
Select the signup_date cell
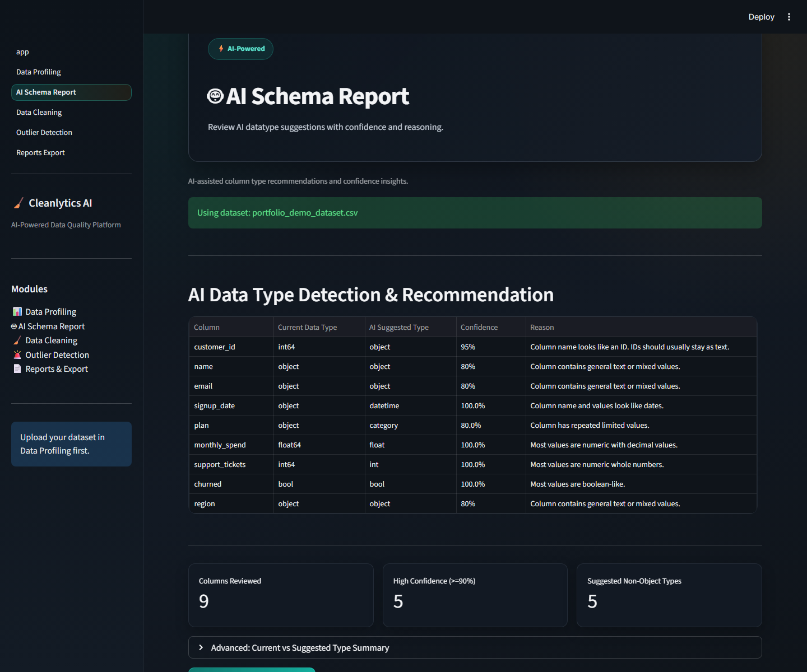tap(231, 405)
